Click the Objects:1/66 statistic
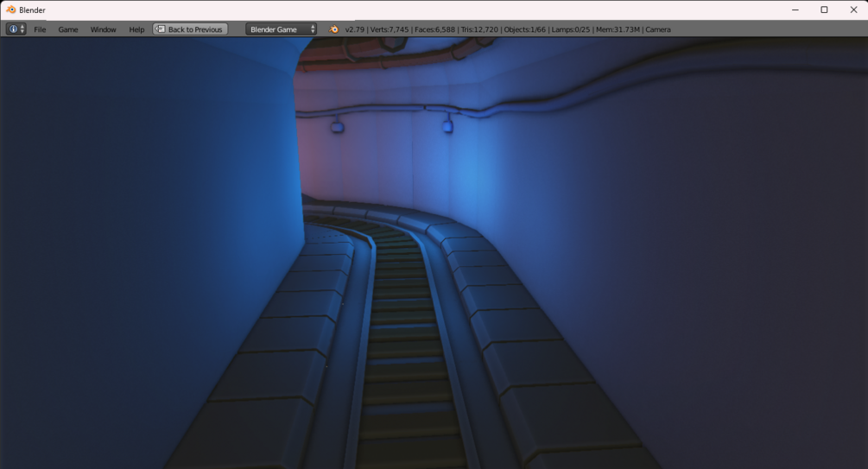This screenshot has height=469, width=868. pos(525,30)
